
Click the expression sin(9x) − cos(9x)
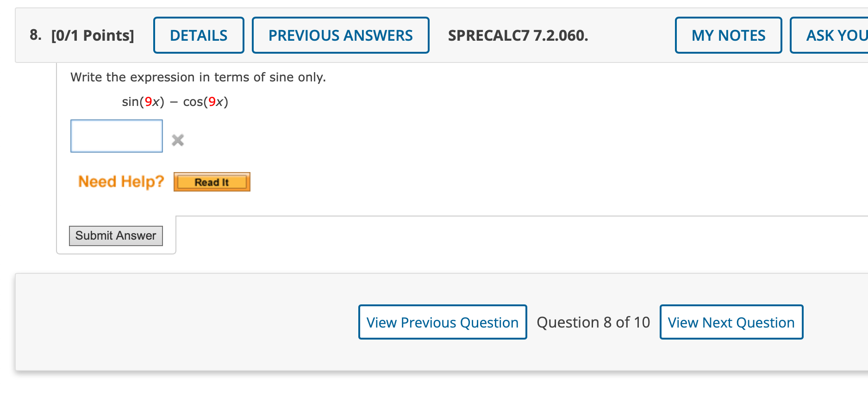tap(174, 102)
